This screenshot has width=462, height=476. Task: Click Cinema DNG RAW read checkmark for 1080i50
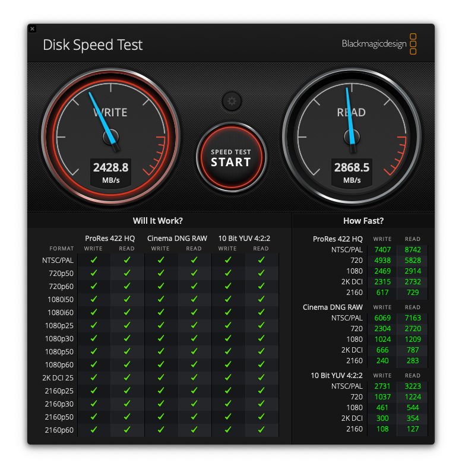[194, 299]
